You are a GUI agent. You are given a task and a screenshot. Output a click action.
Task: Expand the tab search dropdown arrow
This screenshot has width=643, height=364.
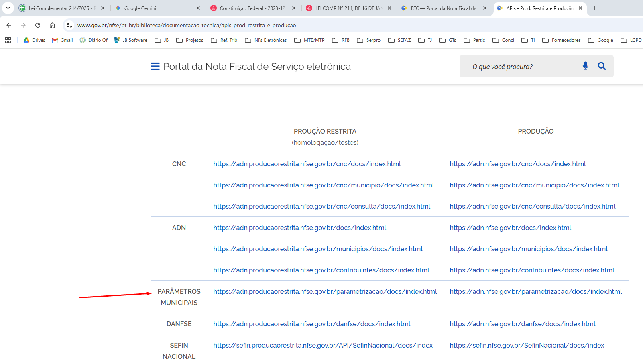coord(8,8)
